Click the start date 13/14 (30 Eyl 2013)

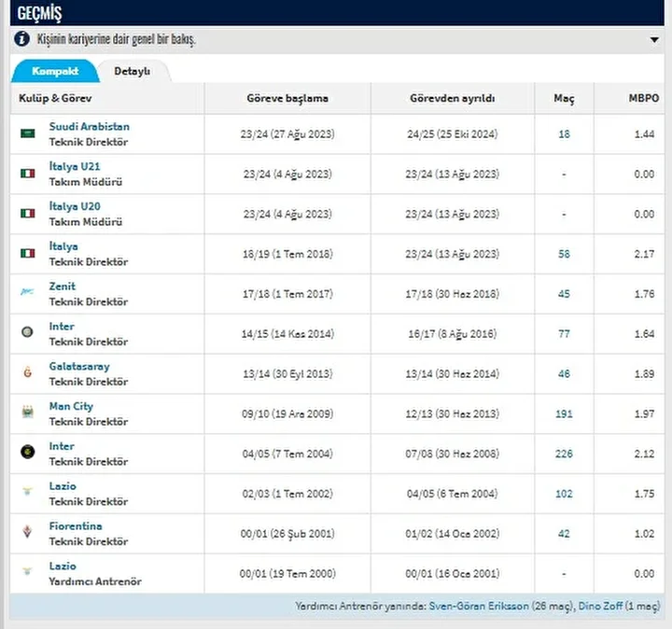(x=287, y=373)
